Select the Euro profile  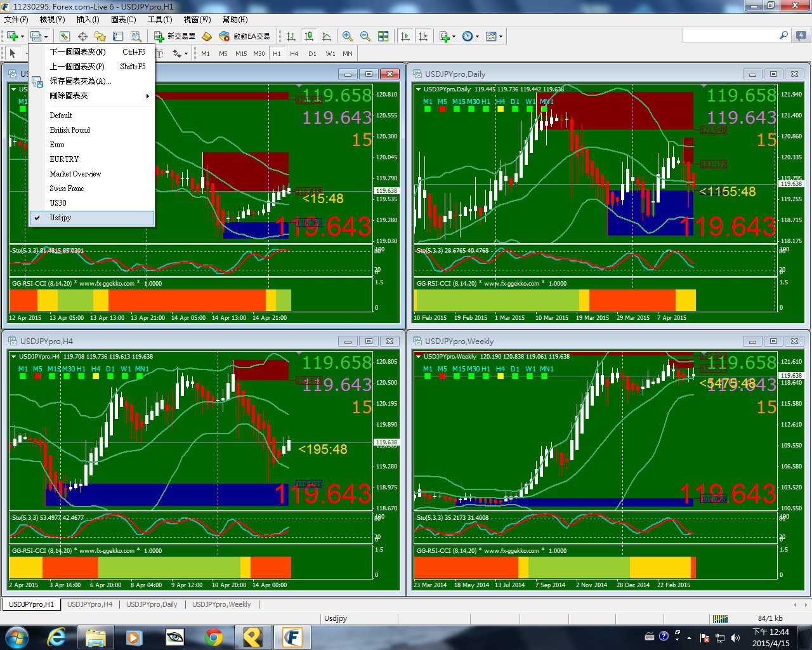point(92,145)
